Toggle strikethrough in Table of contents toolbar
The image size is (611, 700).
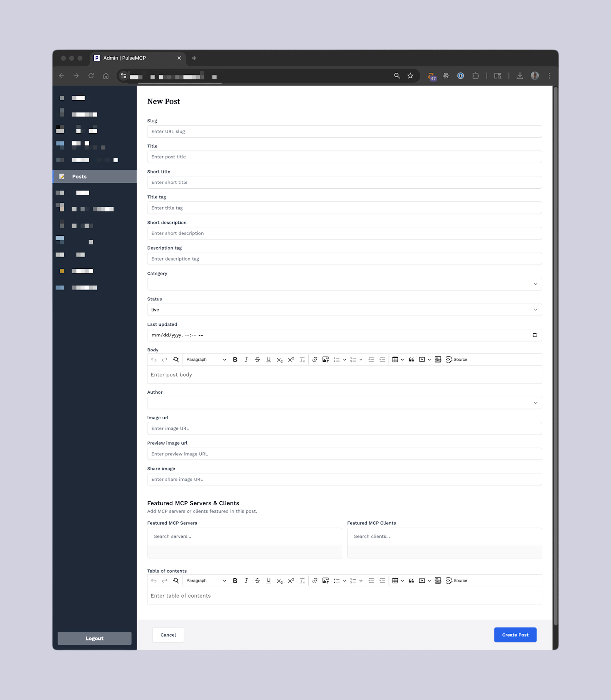pos(257,581)
